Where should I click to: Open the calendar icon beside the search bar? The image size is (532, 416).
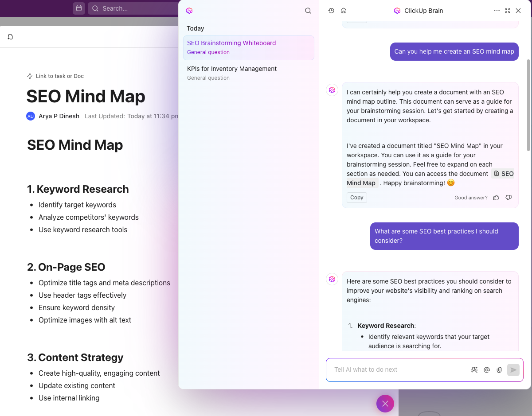[79, 8]
